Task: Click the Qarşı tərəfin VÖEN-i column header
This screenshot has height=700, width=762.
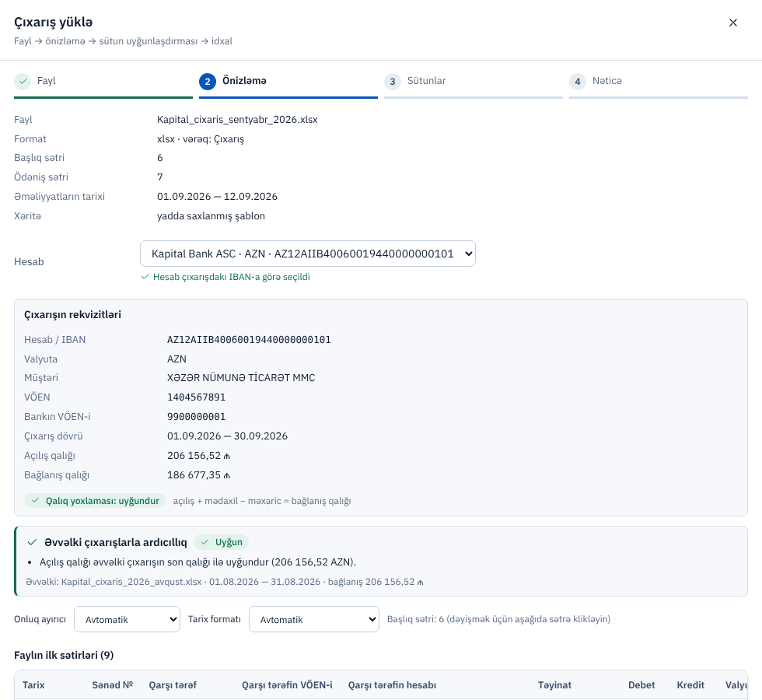Action: pos(287,685)
